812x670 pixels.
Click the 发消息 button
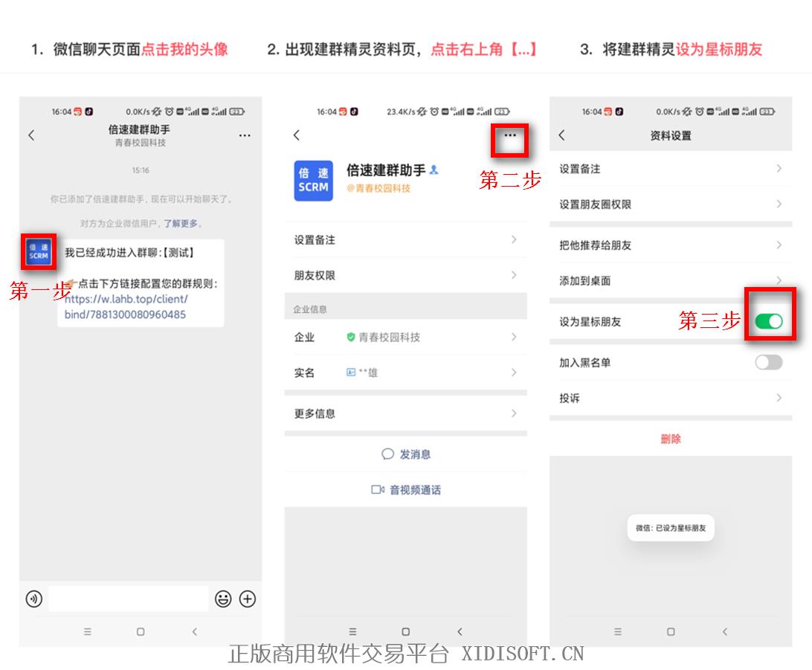pyautogui.click(x=405, y=454)
